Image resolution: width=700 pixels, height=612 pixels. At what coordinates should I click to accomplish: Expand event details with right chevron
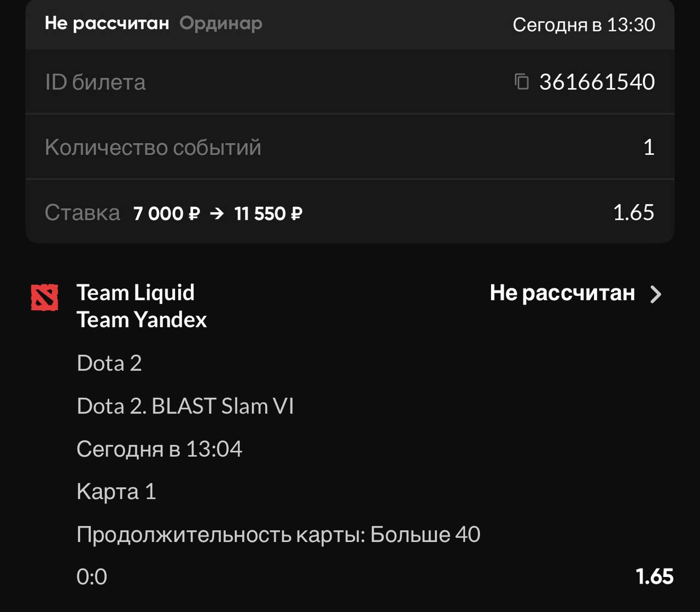656,294
